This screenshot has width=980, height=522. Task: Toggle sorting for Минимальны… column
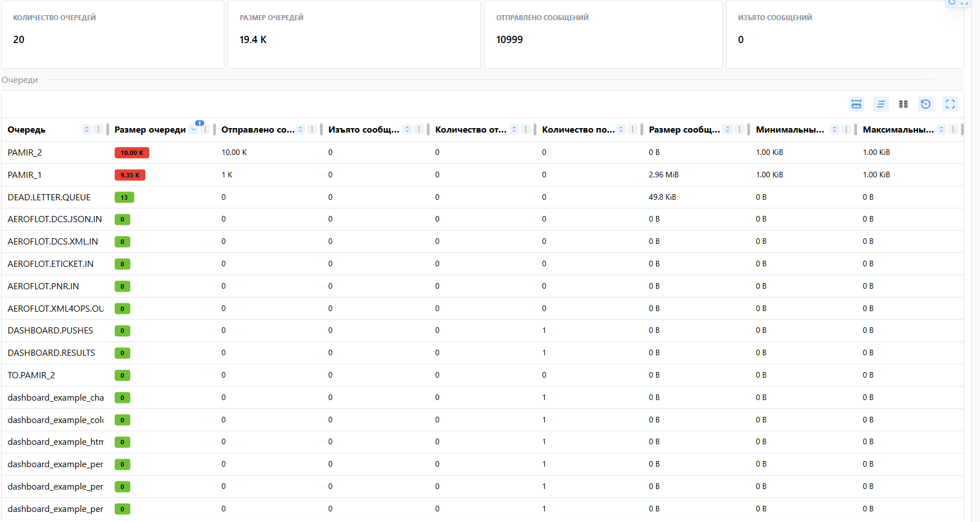[835, 130]
